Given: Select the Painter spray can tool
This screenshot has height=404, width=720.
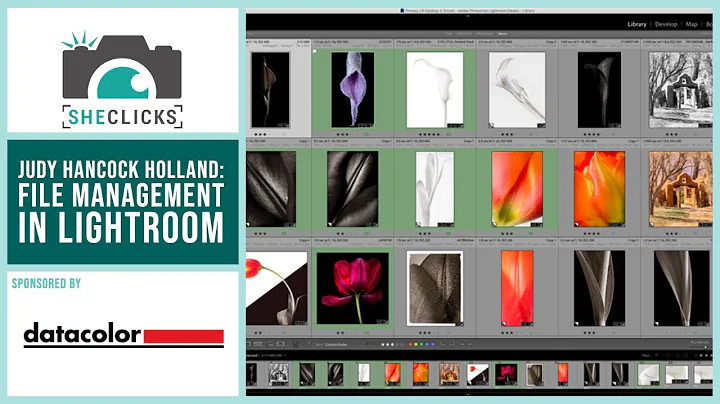Looking at the screenshot, I should [295, 344].
